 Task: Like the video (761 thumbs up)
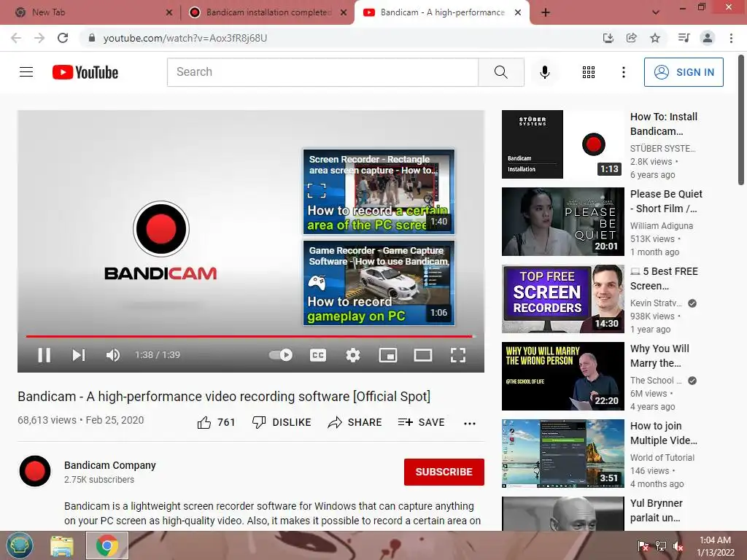[x=216, y=422]
